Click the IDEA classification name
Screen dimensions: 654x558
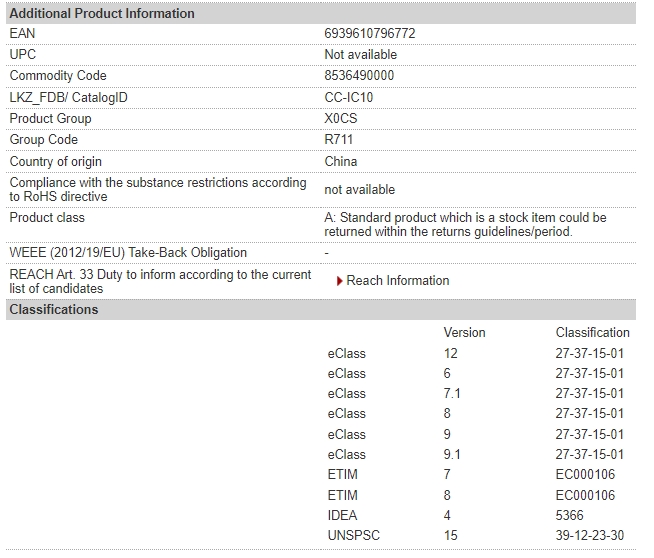click(342, 515)
